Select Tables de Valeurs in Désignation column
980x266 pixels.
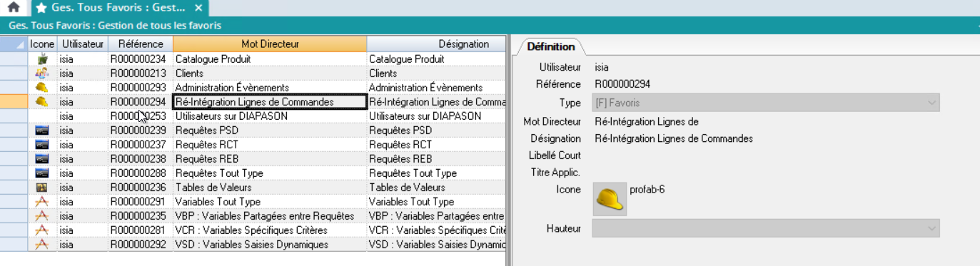click(436, 188)
